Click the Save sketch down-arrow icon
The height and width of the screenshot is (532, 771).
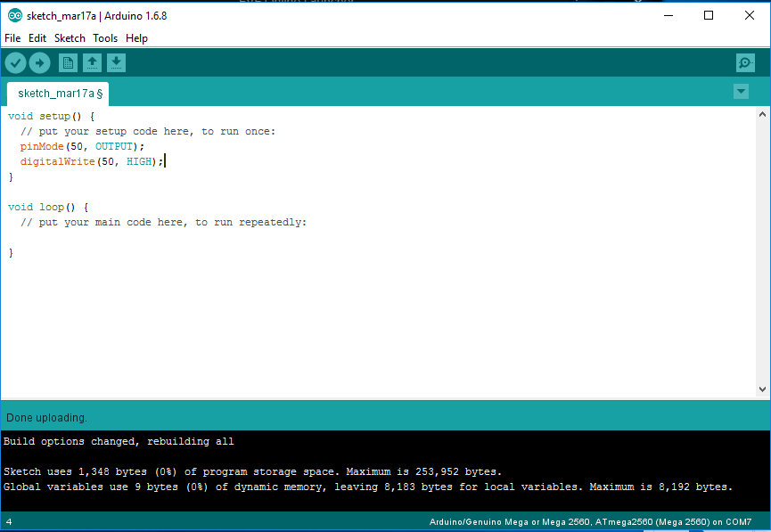(x=116, y=63)
